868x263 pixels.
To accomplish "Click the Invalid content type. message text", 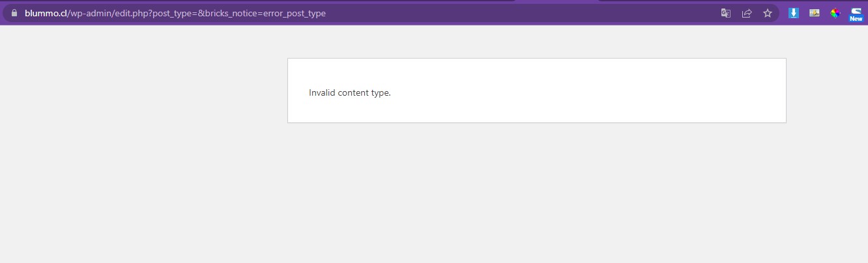I will [x=350, y=92].
